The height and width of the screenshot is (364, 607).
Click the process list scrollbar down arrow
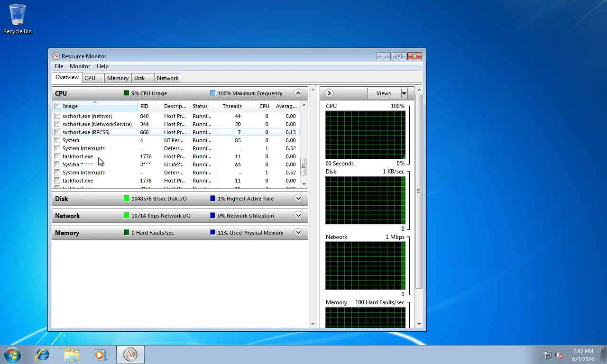point(304,184)
